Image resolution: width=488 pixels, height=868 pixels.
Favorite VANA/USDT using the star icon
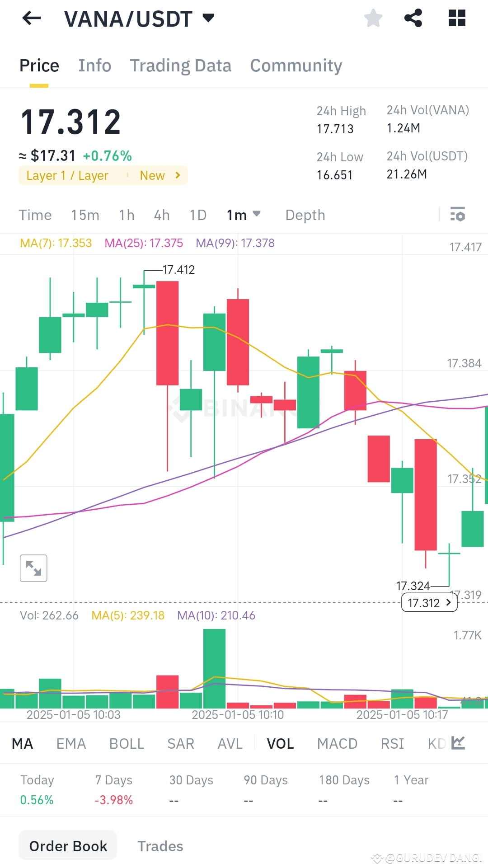tap(373, 18)
